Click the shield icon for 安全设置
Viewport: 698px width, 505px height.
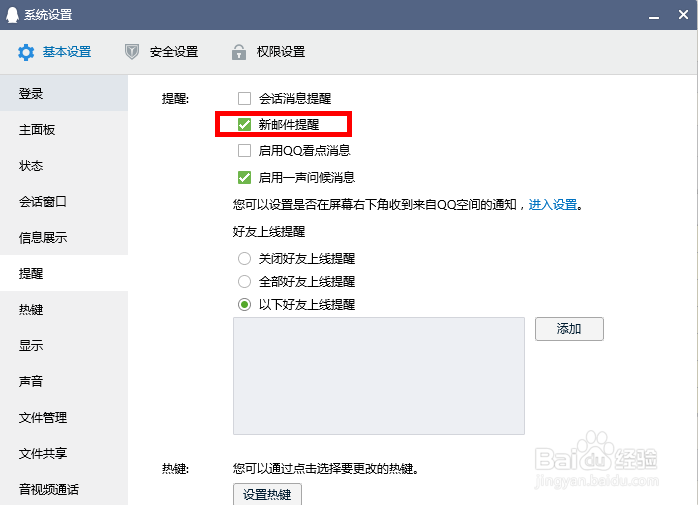[x=132, y=52]
